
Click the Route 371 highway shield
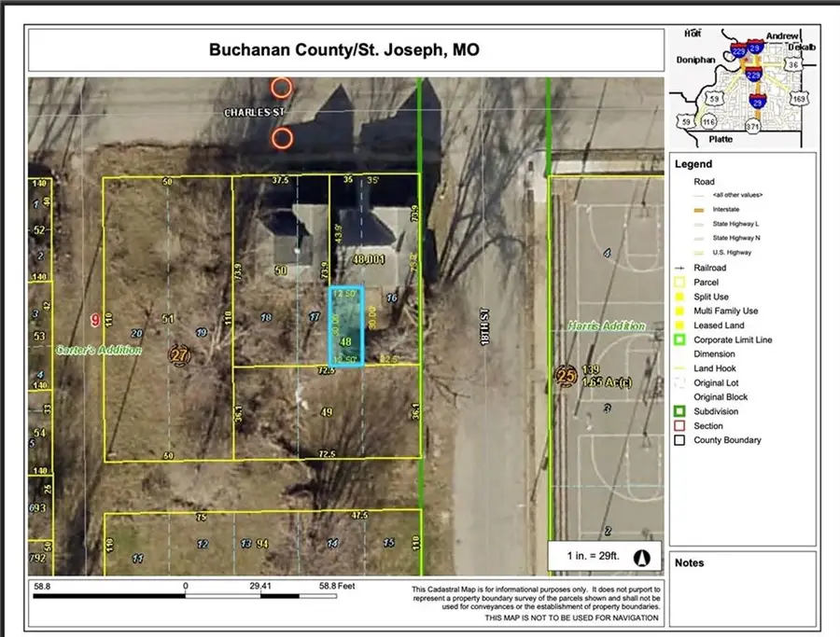[x=753, y=124]
